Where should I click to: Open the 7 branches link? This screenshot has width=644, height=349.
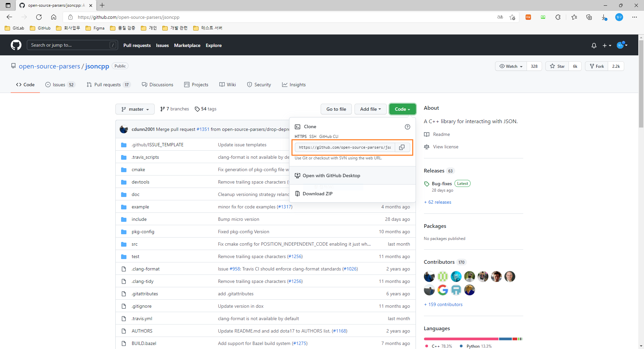[175, 109]
